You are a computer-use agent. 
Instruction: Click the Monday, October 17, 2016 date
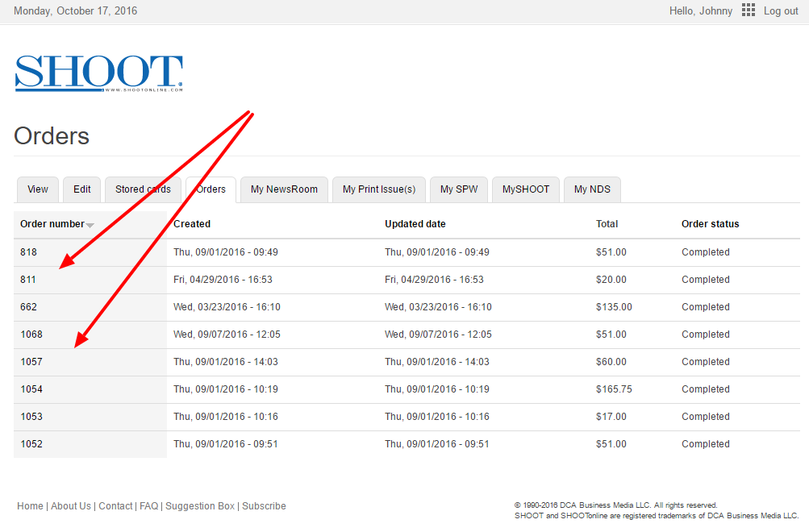[x=75, y=10]
